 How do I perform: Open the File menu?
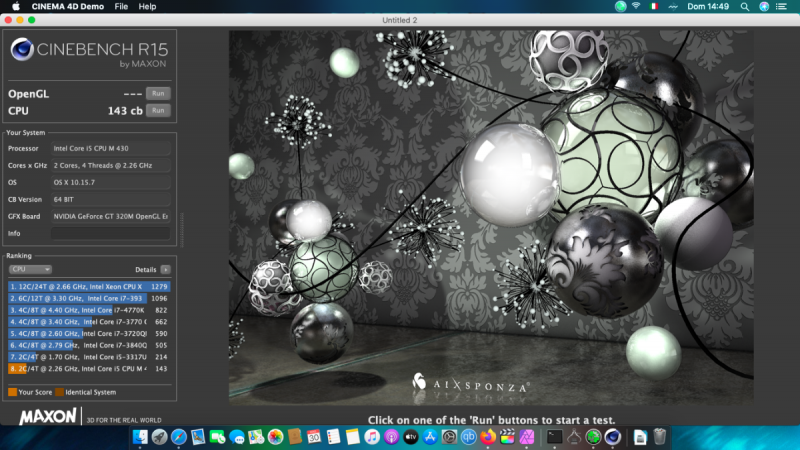point(121,6)
